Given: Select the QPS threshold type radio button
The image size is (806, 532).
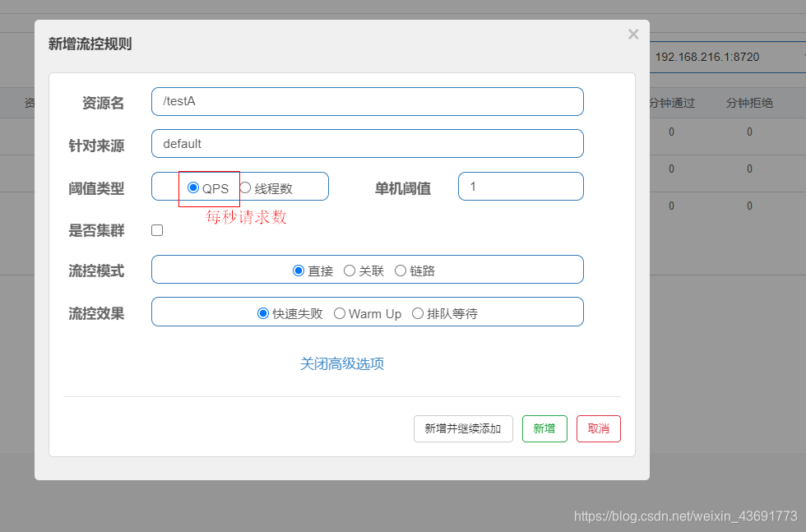Looking at the screenshot, I should (x=192, y=186).
